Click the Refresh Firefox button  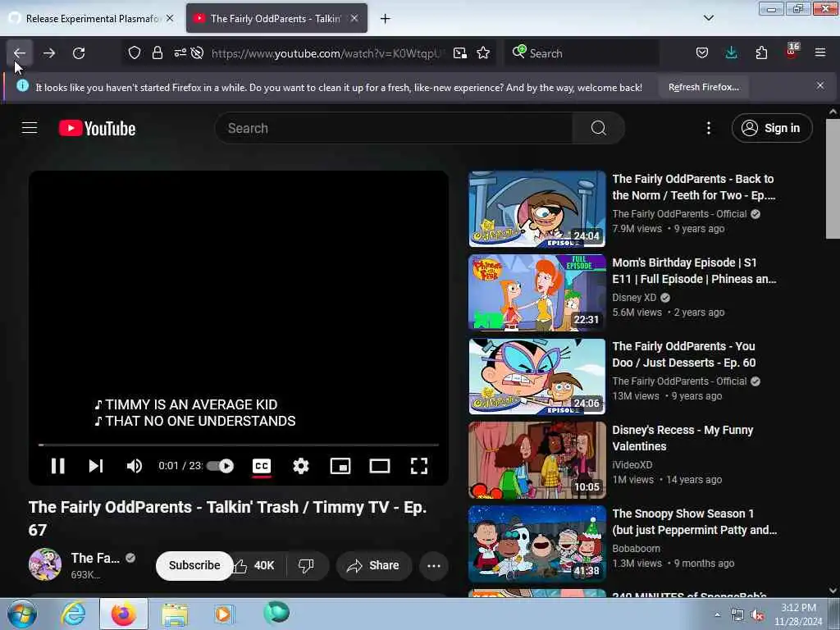[703, 87]
